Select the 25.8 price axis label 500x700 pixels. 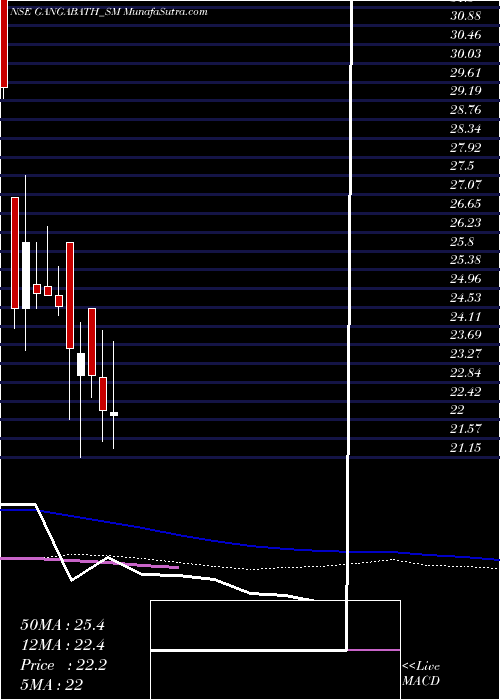tap(462, 242)
